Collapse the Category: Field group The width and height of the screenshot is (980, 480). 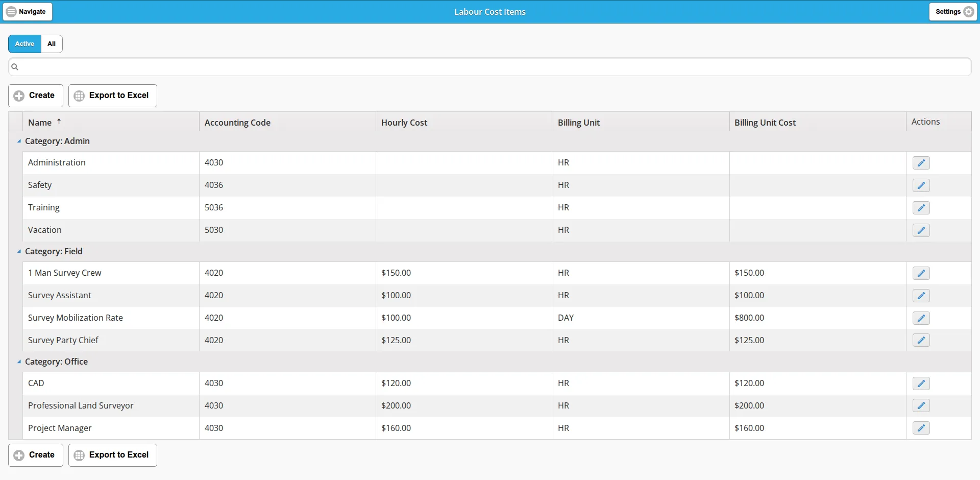[19, 252]
